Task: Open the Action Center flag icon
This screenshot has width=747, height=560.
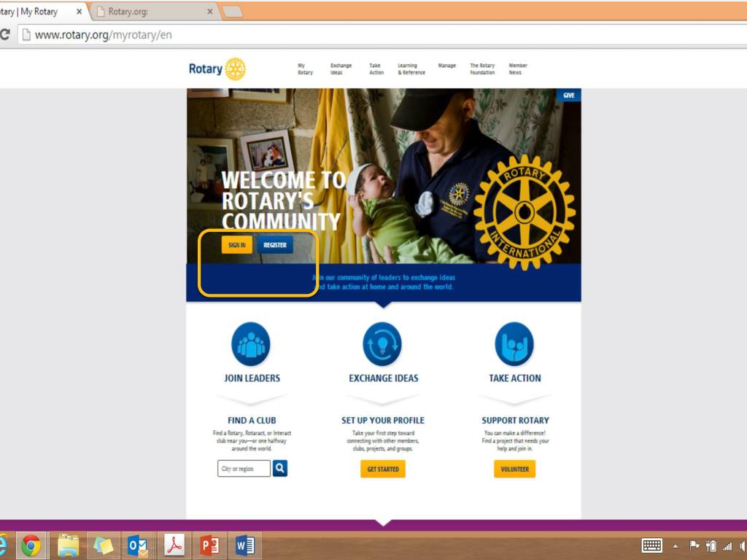Action: pos(694,545)
